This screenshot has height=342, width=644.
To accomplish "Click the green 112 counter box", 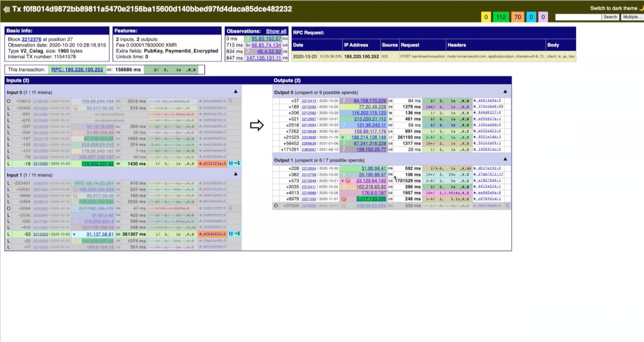I will coord(501,17).
